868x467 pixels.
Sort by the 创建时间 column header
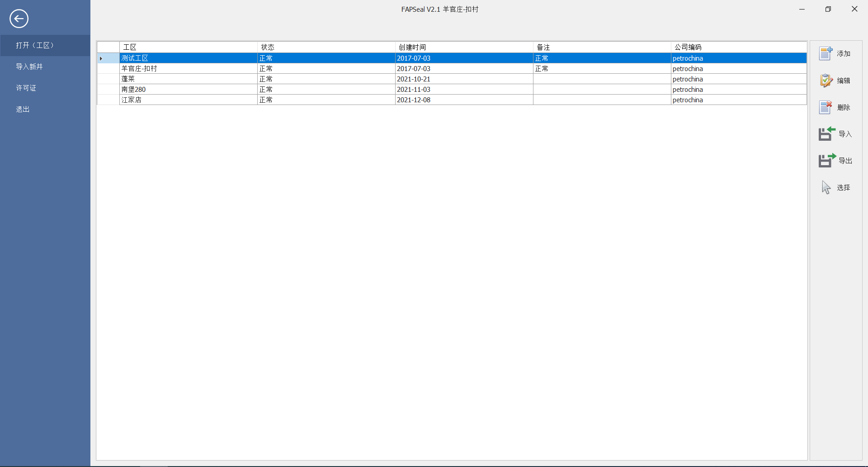tap(464, 47)
